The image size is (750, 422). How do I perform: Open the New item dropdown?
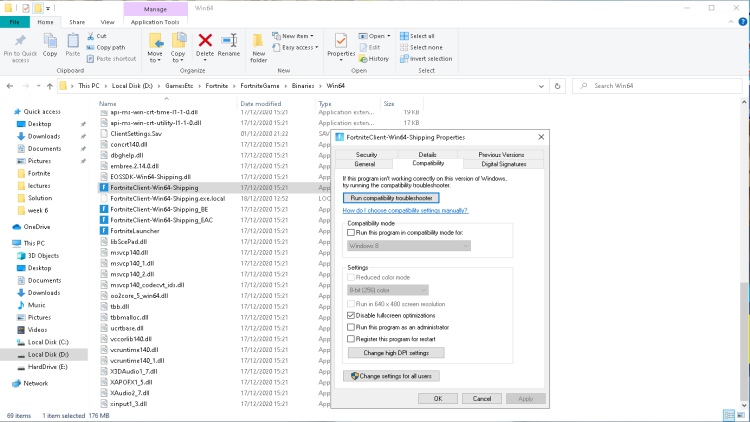293,36
